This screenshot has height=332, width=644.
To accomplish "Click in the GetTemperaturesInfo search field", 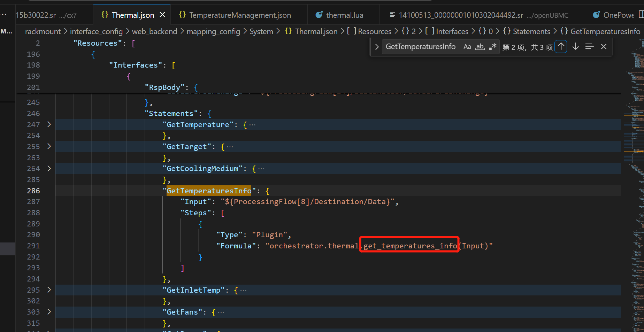I will [420, 47].
